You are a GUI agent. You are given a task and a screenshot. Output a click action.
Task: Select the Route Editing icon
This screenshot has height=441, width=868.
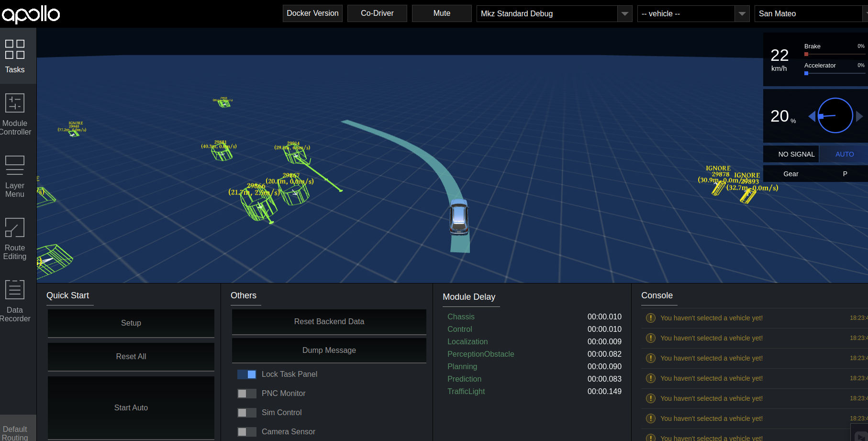pos(15,238)
